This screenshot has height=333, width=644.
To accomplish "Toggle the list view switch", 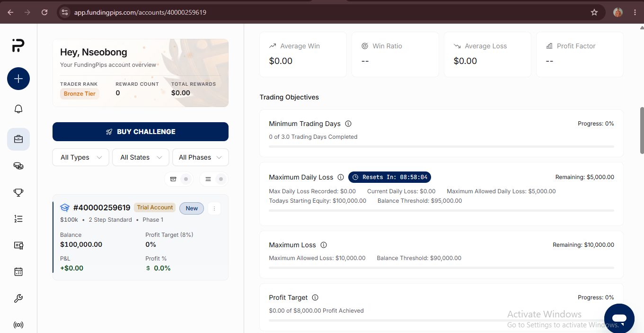I will (214, 179).
